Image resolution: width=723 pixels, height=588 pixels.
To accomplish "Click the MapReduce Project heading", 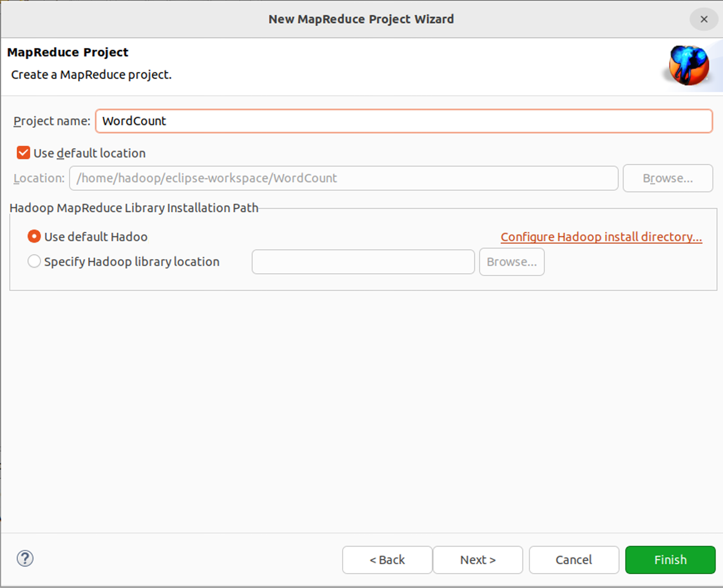I will [x=68, y=53].
